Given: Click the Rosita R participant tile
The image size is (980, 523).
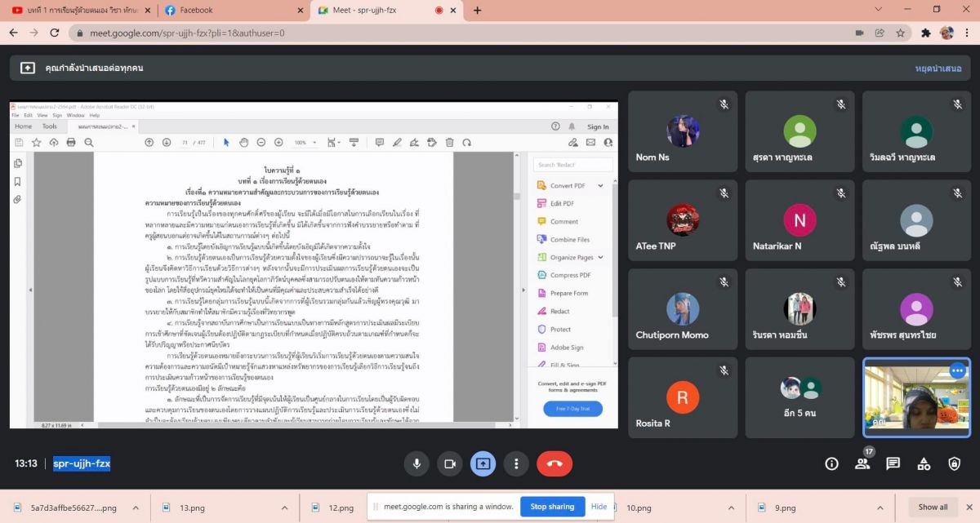Looking at the screenshot, I should click(683, 397).
